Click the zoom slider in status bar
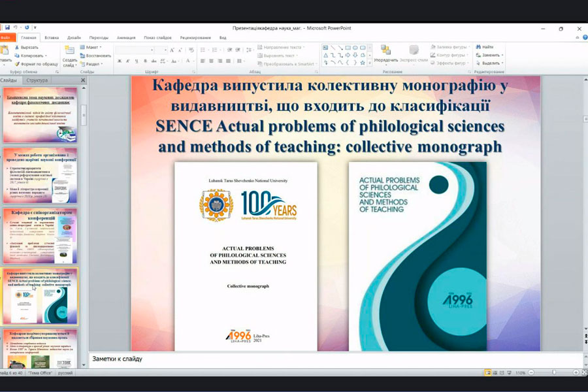588x392 pixels. click(x=554, y=372)
